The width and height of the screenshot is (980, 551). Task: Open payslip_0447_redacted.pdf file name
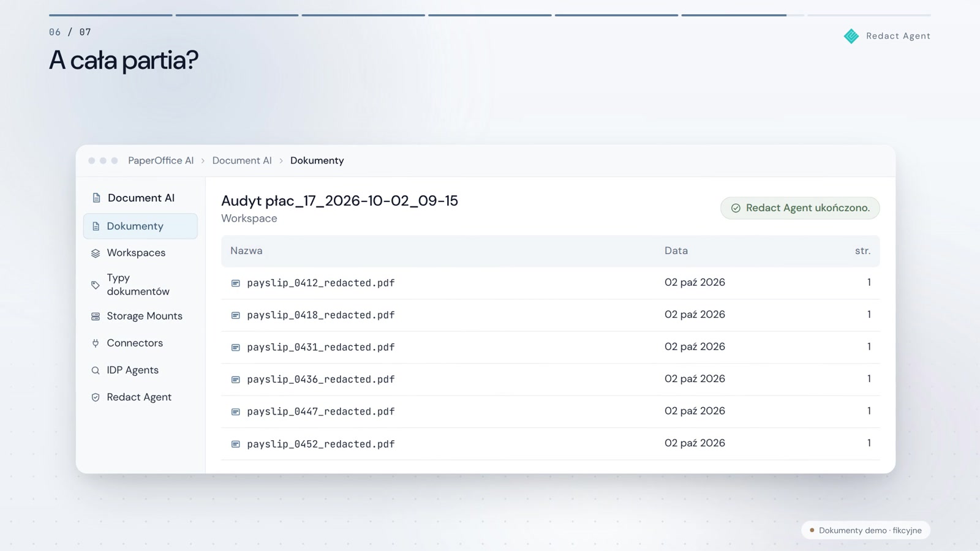coord(321,411)
